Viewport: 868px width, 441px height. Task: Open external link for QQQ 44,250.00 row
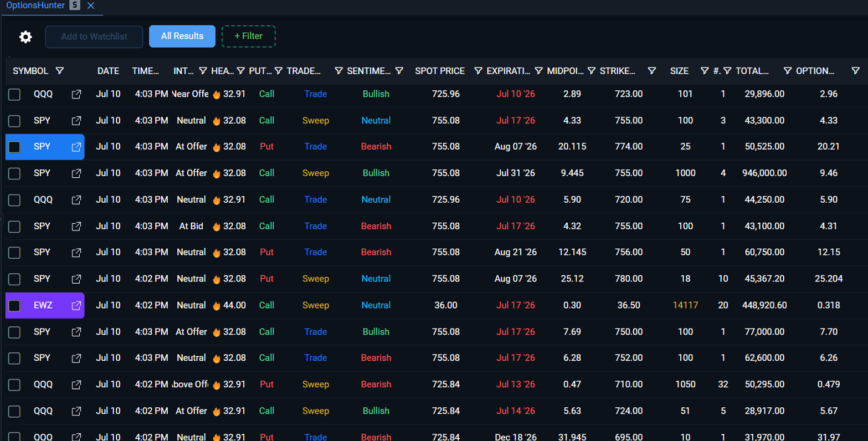[x=76, y=200]
